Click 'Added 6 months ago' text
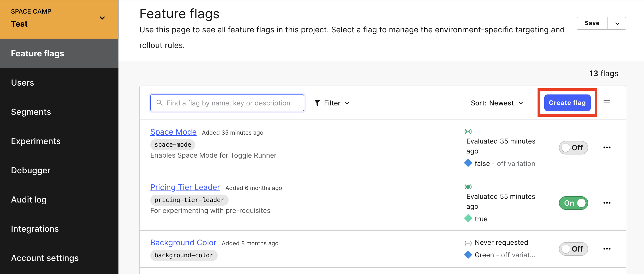The image size is (644, 274). point(254,188)
